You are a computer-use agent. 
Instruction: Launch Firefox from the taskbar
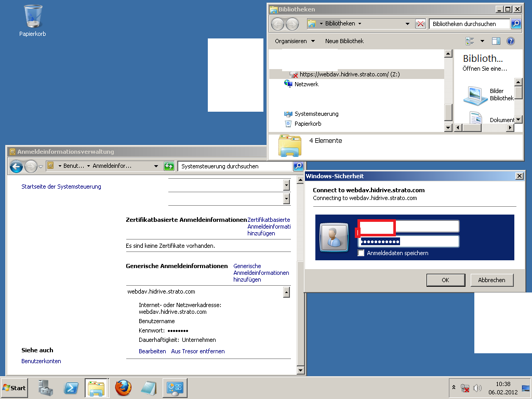click(123, 388)
